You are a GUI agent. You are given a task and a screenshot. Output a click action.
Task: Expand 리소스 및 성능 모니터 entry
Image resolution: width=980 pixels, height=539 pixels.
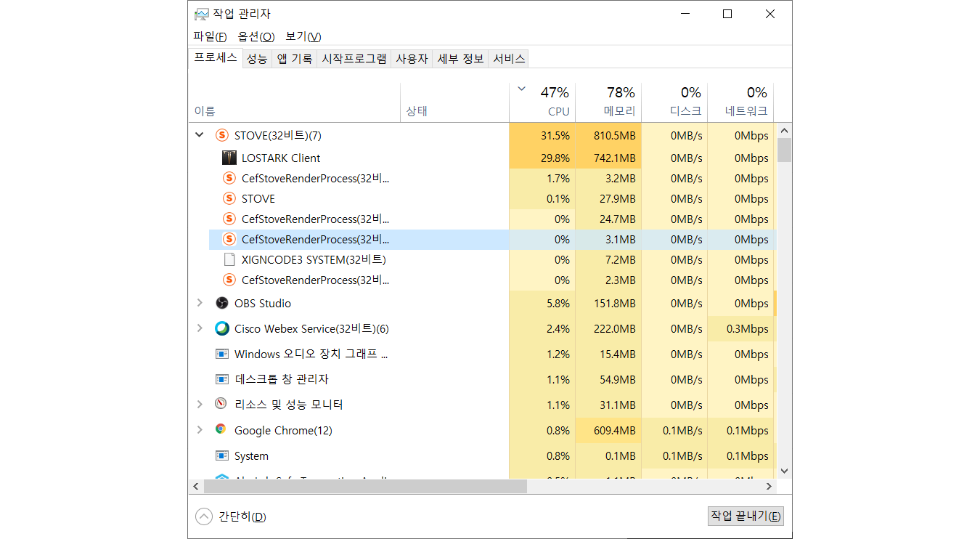[200, 404]
